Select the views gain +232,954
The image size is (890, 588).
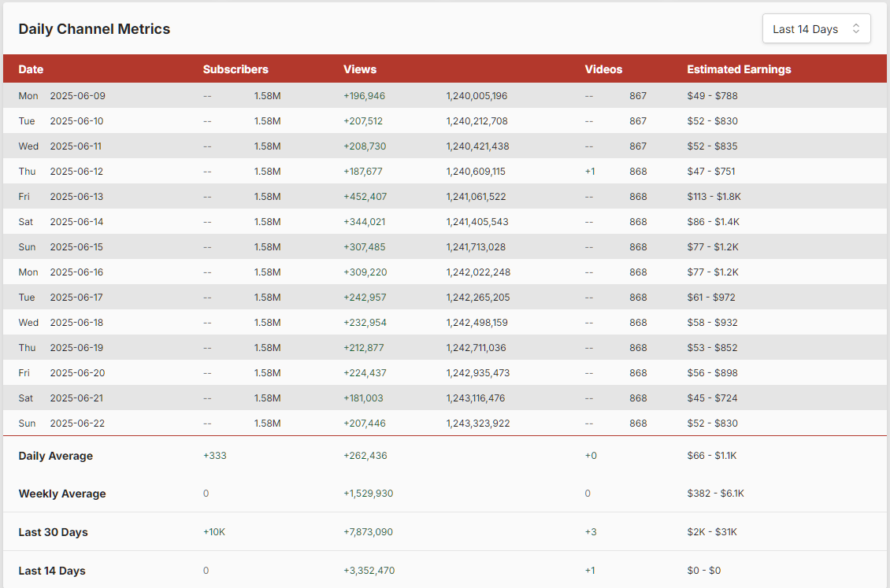click(365, 323)
